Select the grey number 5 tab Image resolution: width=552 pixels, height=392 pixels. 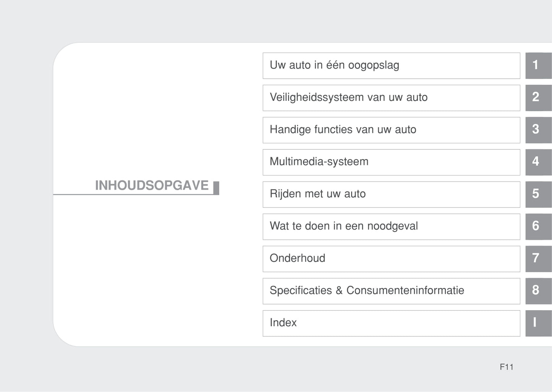click(x=538, y=194)
